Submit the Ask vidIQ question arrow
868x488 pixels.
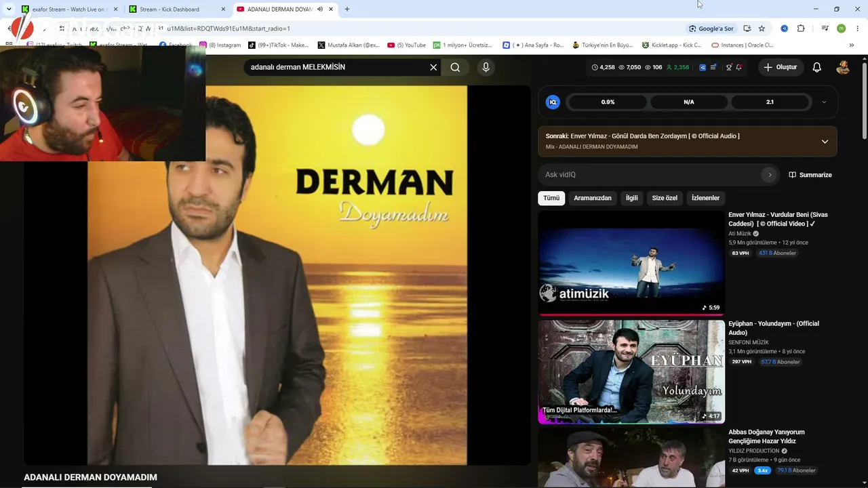[x=769, y=175]
